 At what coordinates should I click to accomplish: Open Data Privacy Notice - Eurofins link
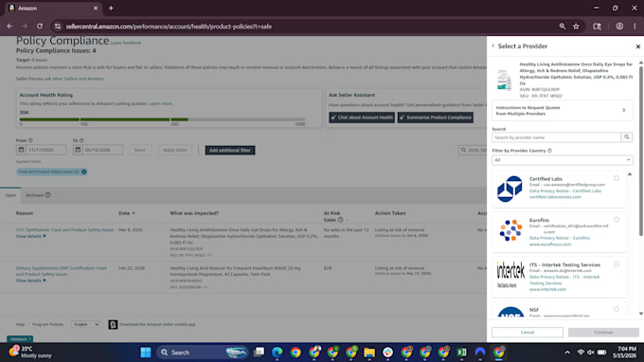(x=559, y=238)
